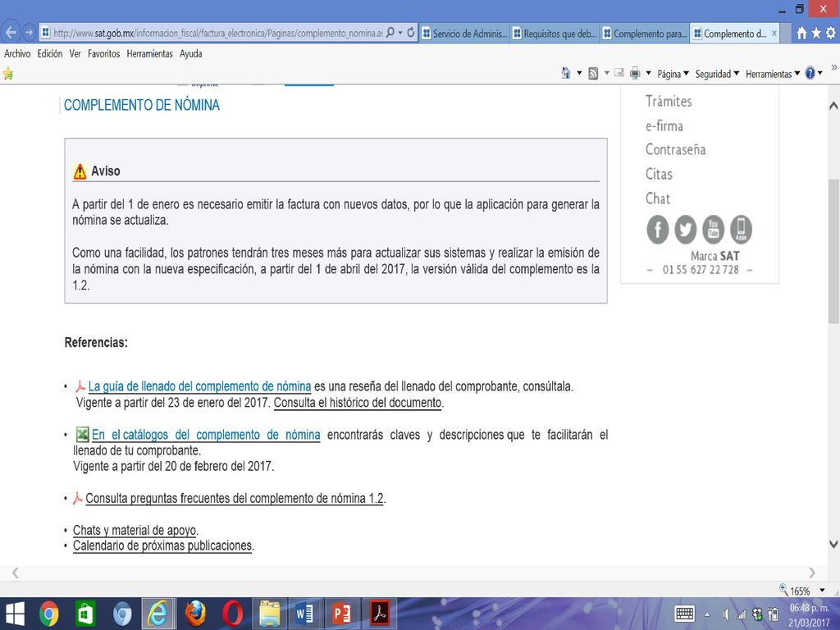Open Favorites using the star icon at the top right
This screenshot has height=630, width=840.
pyautogui.click(x=816, y=33)
